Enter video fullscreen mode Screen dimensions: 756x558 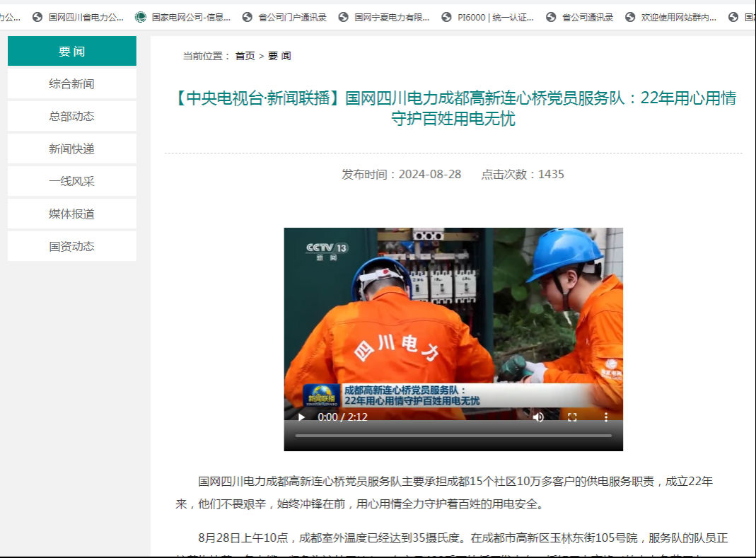[572, 417]
